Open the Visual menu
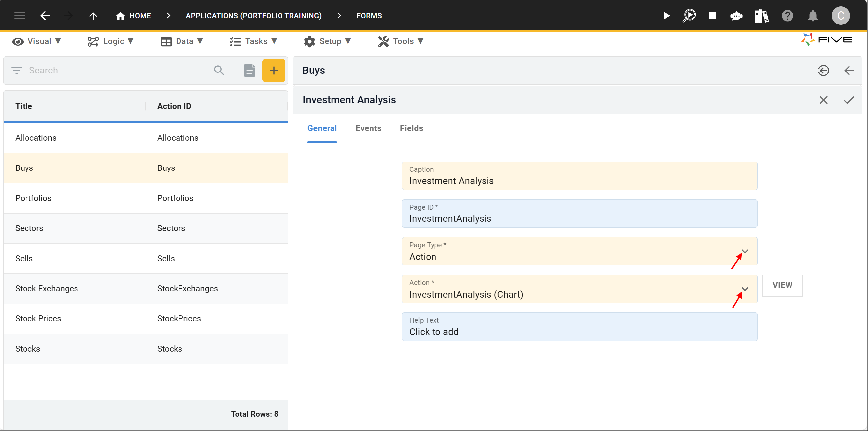 tap(36, 41)
